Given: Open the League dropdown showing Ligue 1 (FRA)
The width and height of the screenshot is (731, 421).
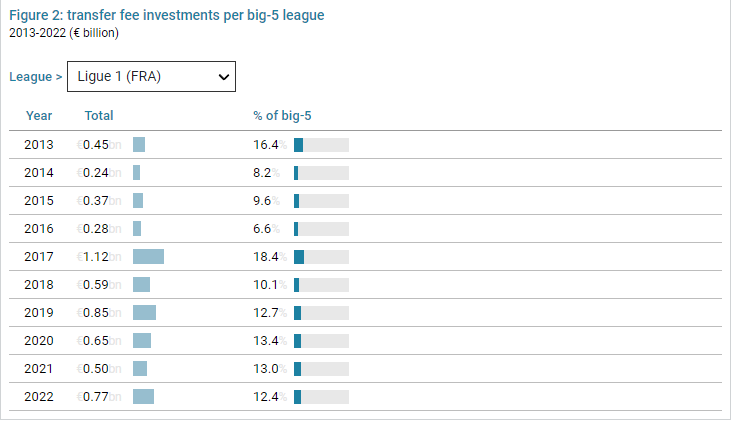Looking at the screenshot, I should click(x=150, y=76).
